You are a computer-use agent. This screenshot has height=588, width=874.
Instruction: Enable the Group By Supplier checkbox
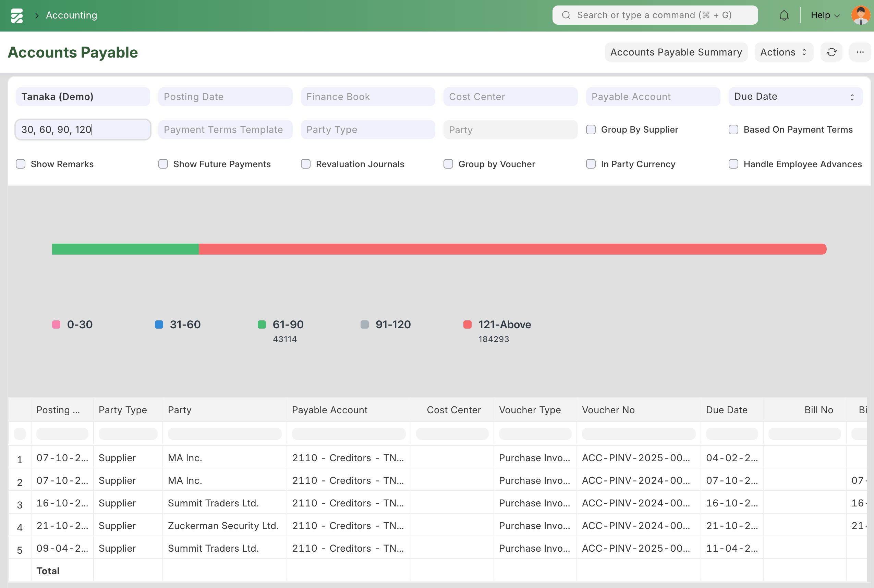[x=591, y=130]
